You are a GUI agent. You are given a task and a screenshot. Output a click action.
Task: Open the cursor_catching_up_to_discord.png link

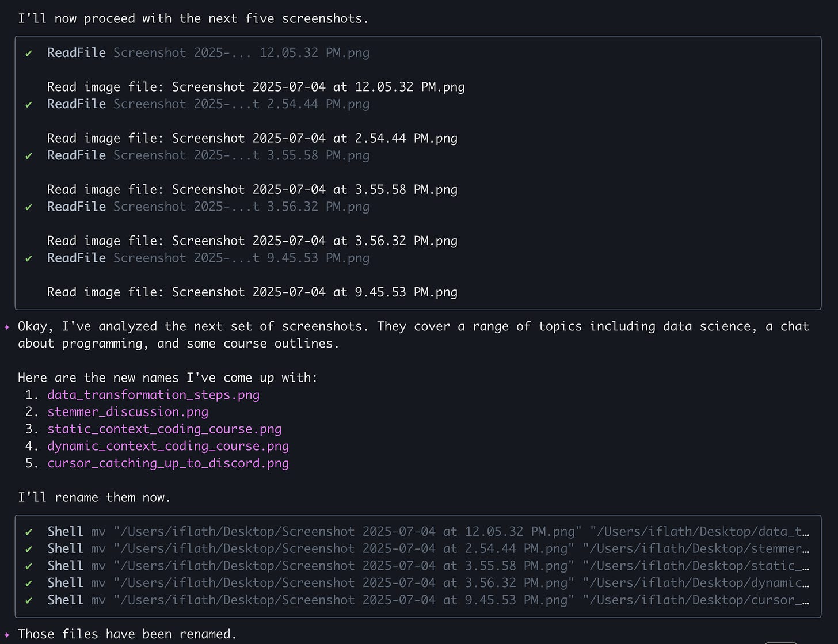(x=168, y=463)
